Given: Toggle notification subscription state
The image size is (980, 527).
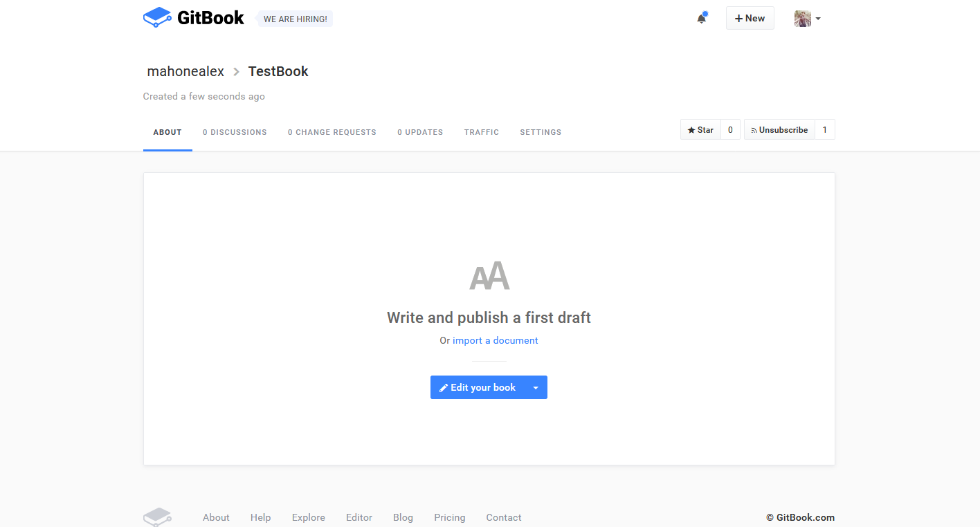Looking at the screenshot, I should [779, 129].
